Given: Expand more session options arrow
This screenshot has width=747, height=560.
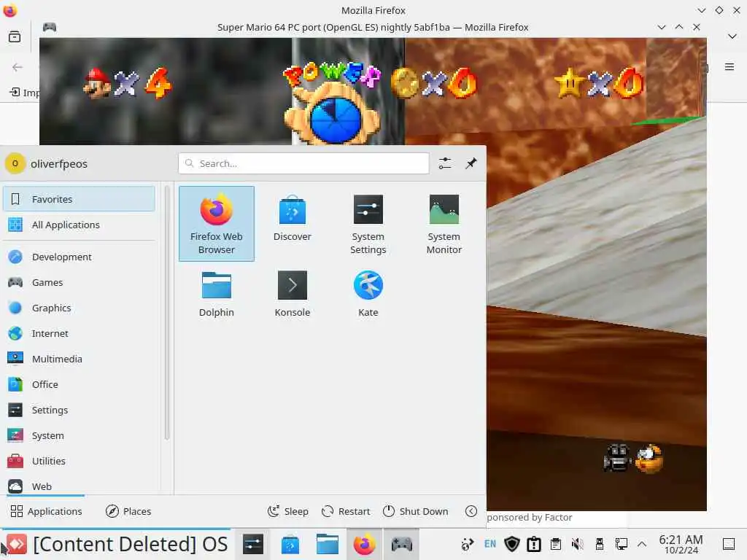Looking at the screenshot, I should (471, 511).
